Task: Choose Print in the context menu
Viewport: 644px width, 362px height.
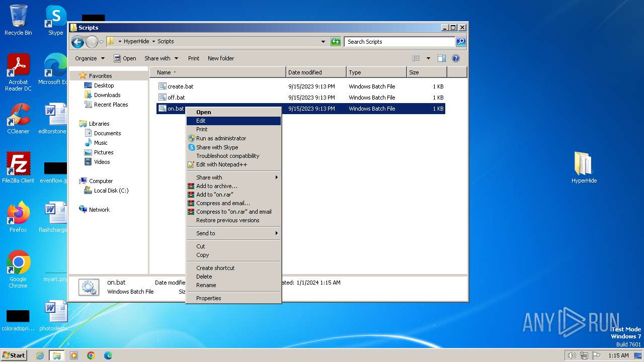Action: tap(233, 129)
